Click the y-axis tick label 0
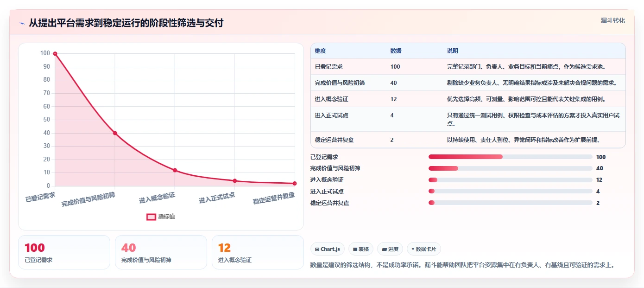 pyautogui.click(x=48, y=186)
